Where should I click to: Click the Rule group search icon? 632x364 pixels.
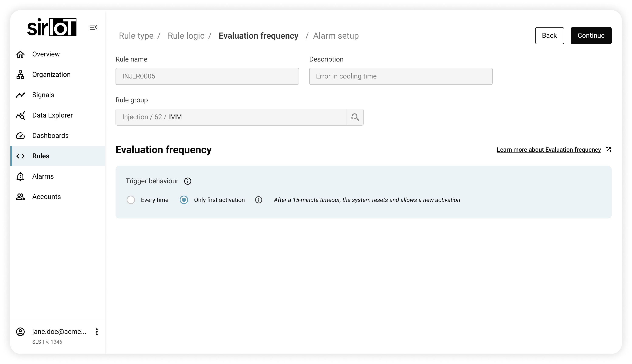[x=355, y=117]
